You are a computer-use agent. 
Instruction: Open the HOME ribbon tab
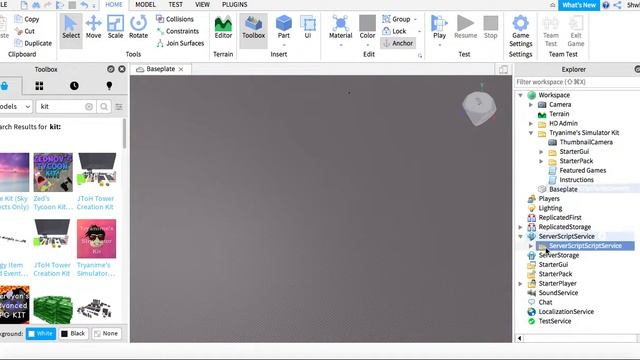114,4
